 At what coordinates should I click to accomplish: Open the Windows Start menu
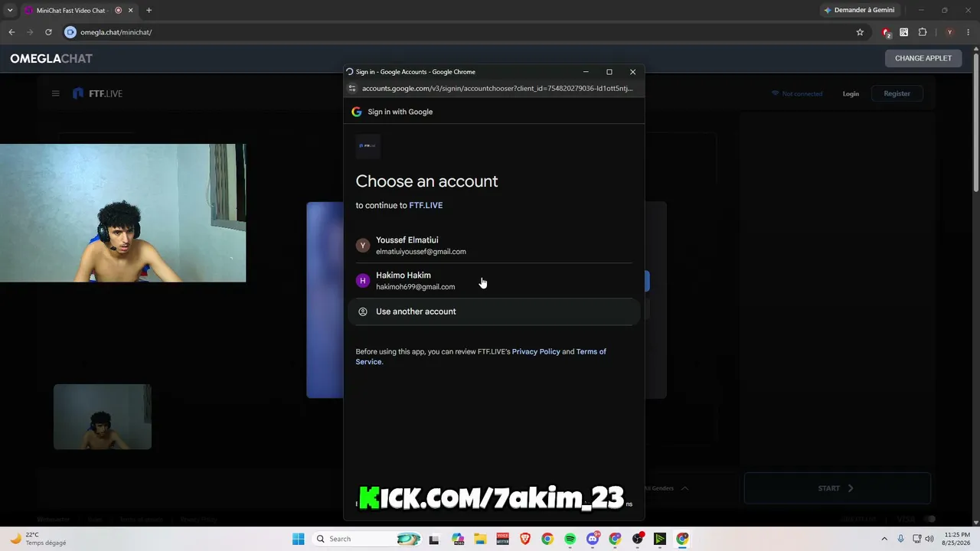298,539
